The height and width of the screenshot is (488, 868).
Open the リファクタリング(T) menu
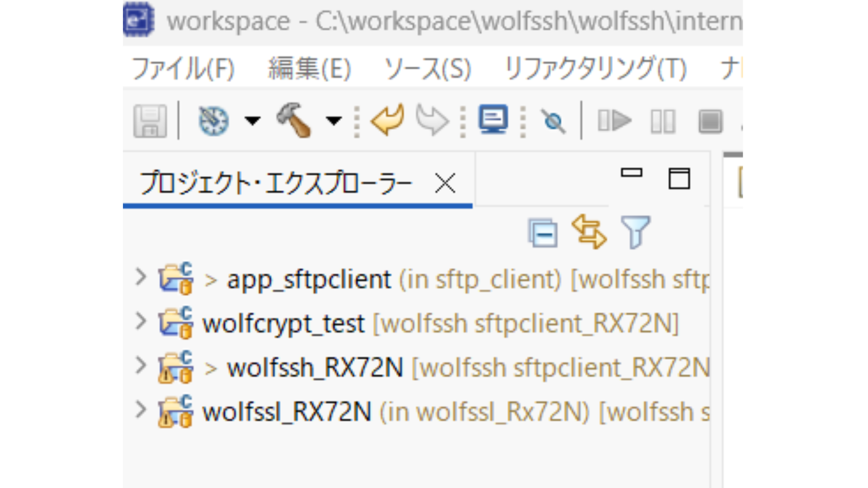point(595,69)
